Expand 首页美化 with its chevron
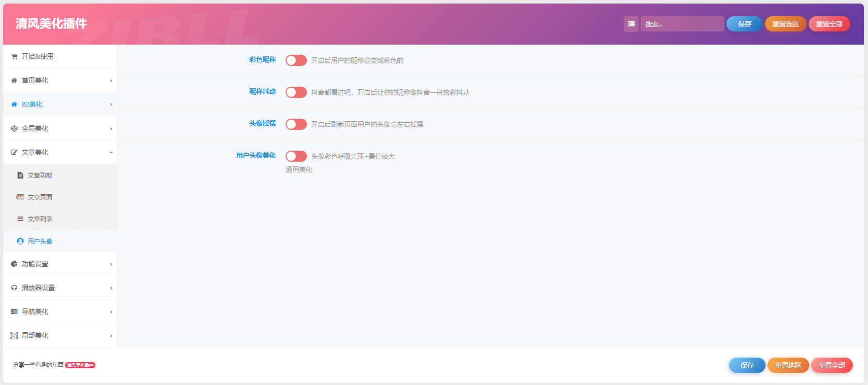Screen dimensions: 868x385 [x=111, y=81]
